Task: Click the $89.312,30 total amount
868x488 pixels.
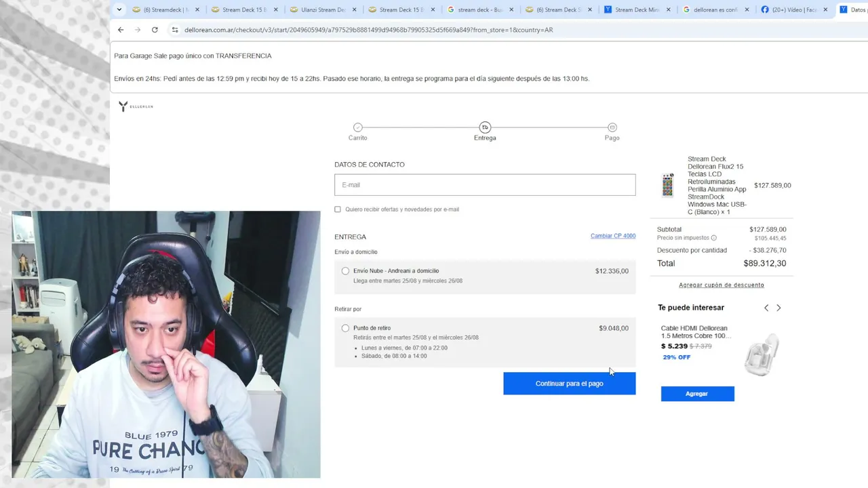Action: coord(765,264)
